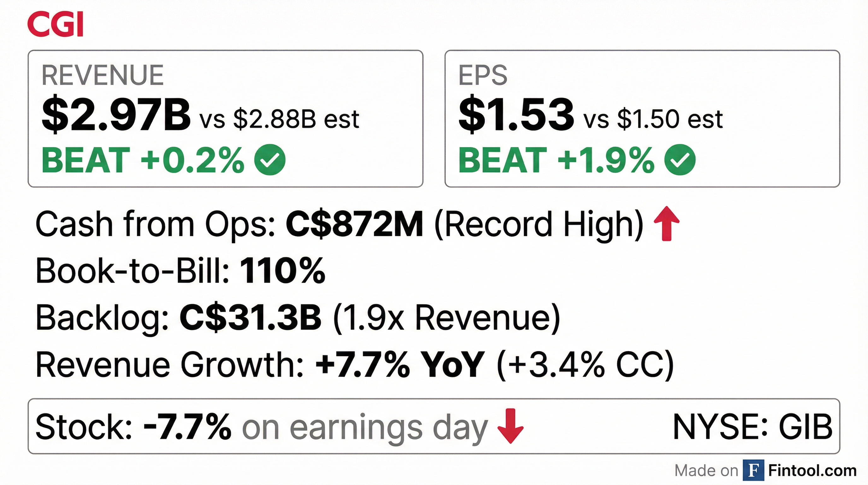This screenshot has width=868, height=485.
Task: Click the green BEAT +1.9% label
Action: click(556, 160)
